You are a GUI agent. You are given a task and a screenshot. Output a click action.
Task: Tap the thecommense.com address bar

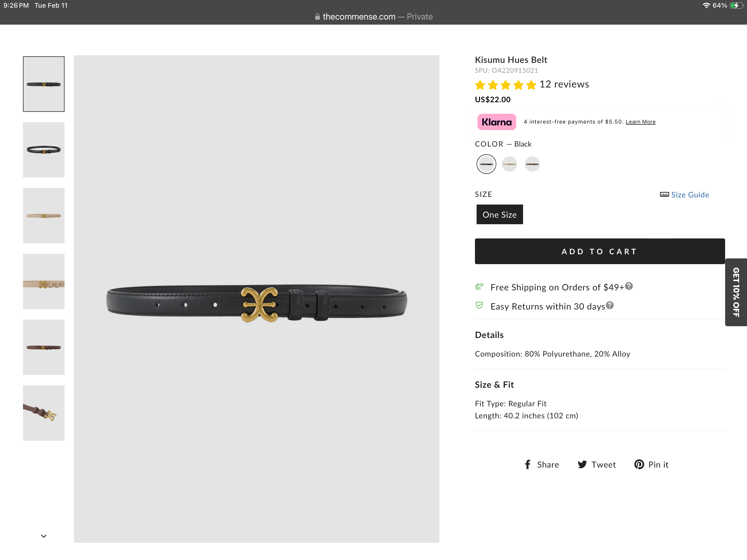tap(373, 17)
